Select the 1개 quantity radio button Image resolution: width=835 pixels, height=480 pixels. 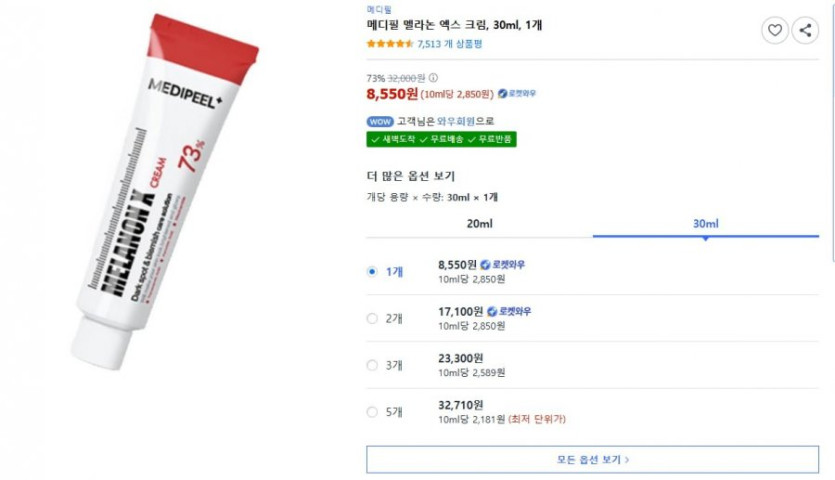coord(372,271)
